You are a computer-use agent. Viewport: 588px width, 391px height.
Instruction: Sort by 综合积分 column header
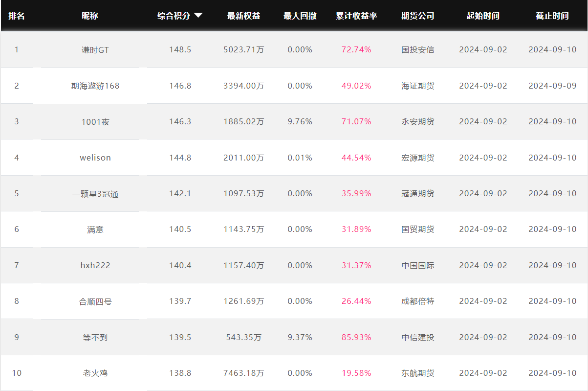point(174,16)
